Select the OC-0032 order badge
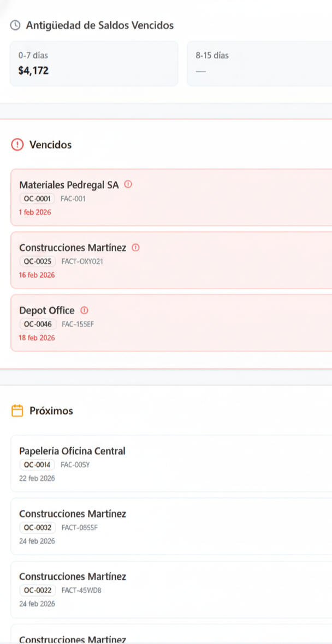 (38, 528)
